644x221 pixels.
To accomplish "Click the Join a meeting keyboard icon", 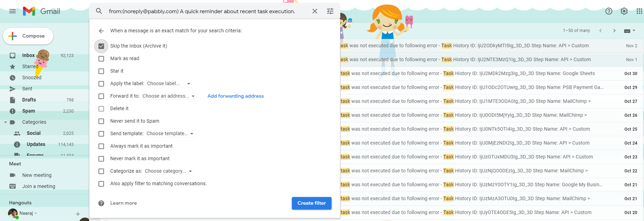I will [x=13, y=186].
